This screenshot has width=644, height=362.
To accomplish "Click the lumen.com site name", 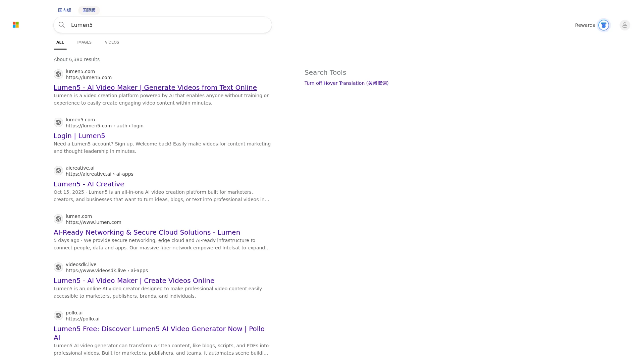I will 79,216.
